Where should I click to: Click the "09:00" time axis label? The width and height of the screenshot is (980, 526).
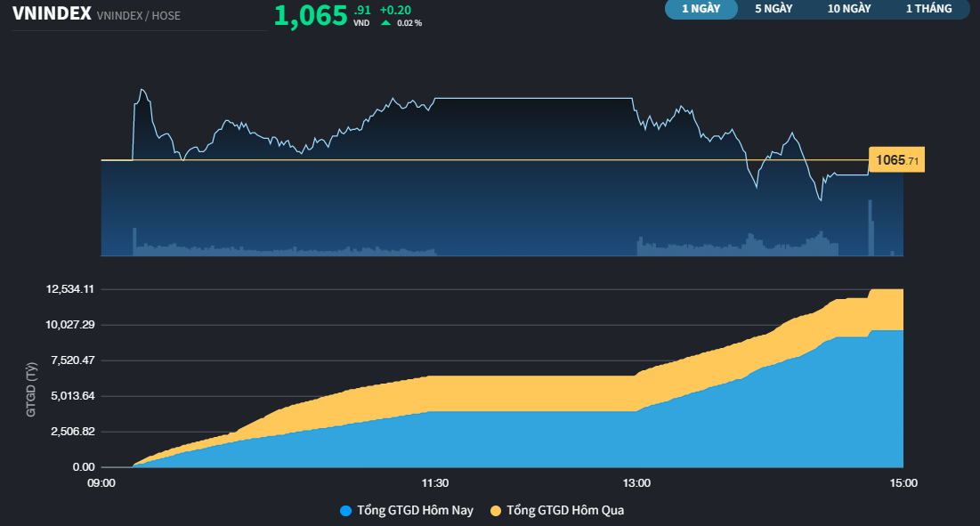tap(103, 483)
